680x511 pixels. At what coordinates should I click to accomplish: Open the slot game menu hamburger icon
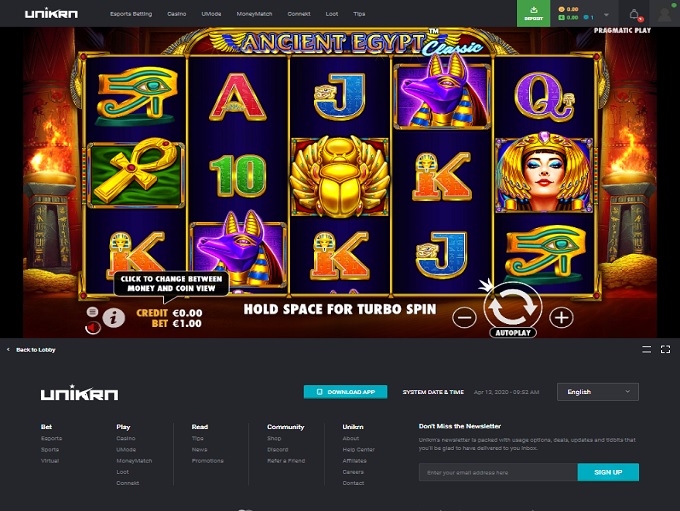click(92, 311)
